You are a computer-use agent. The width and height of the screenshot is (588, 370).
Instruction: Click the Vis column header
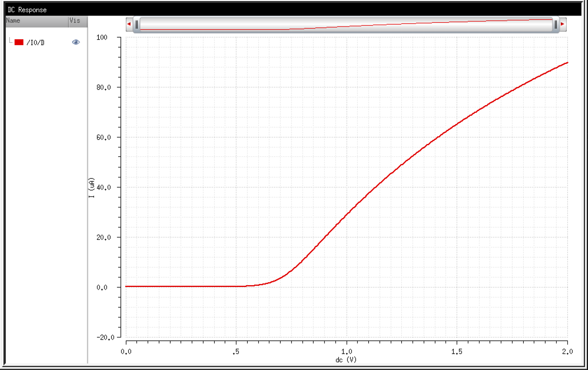(x=78, y=21)
